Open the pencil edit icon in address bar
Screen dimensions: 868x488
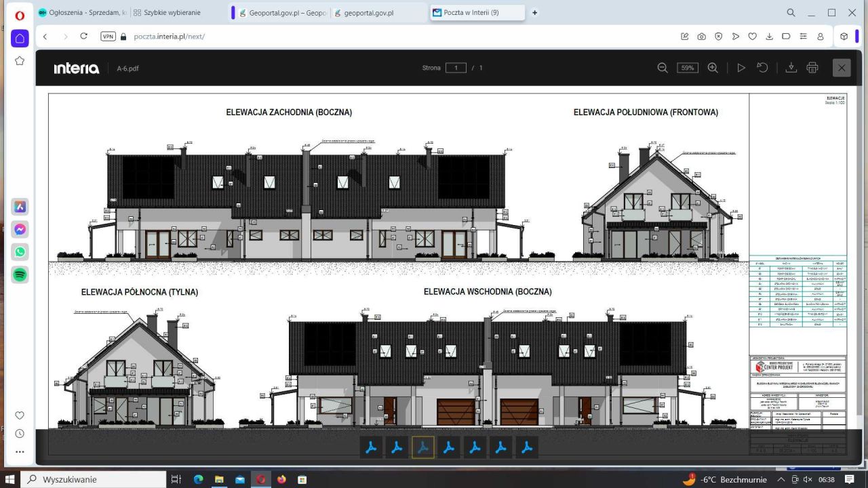pyautogui.click(x=685, y=37)
